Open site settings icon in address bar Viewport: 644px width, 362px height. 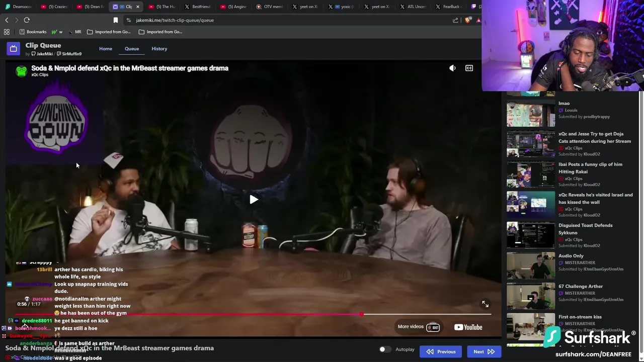pos(129,20)
